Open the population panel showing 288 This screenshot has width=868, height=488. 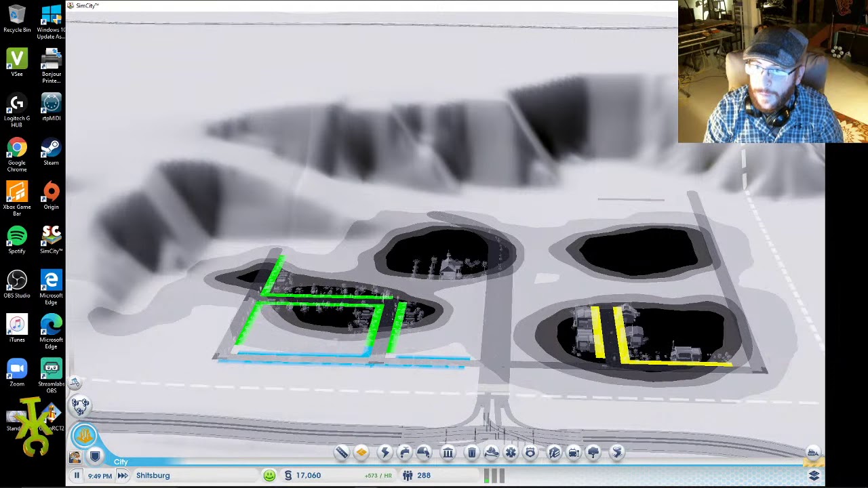(416, 476)
